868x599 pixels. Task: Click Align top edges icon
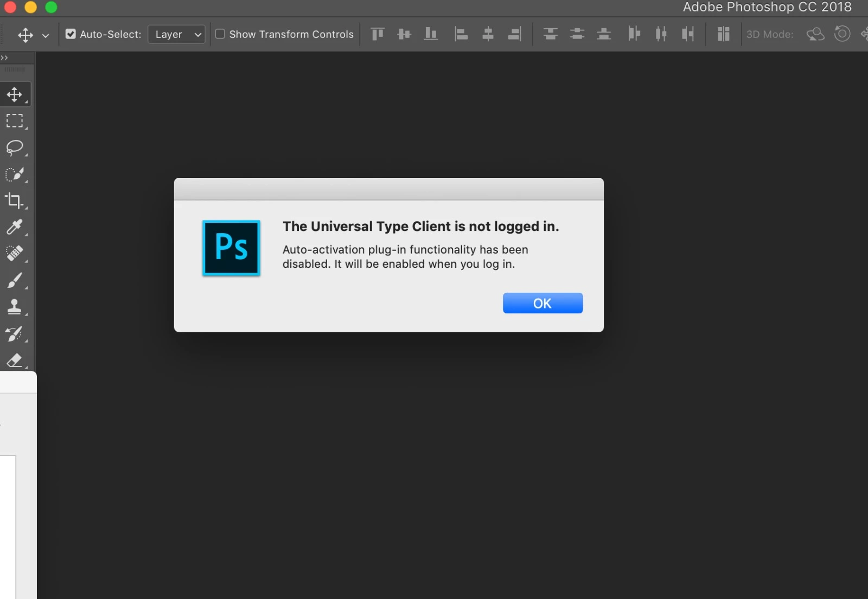click(378, 34)
